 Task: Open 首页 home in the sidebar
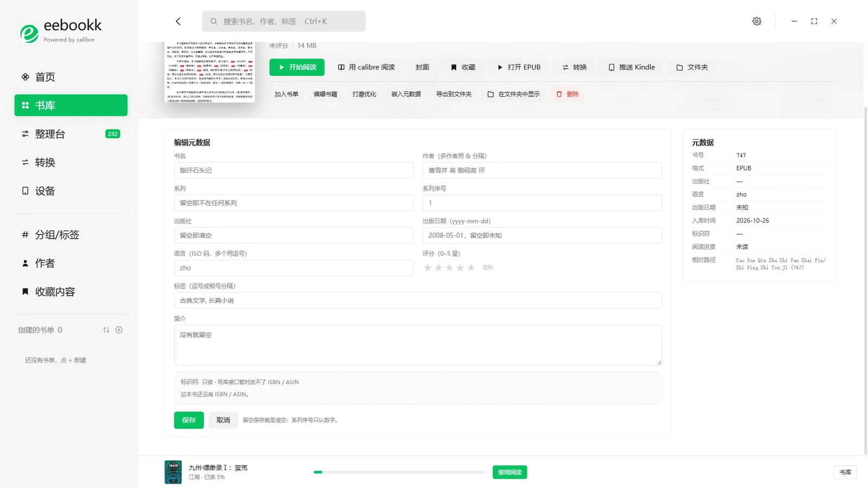pyautogui.click(x=71, y=77)
